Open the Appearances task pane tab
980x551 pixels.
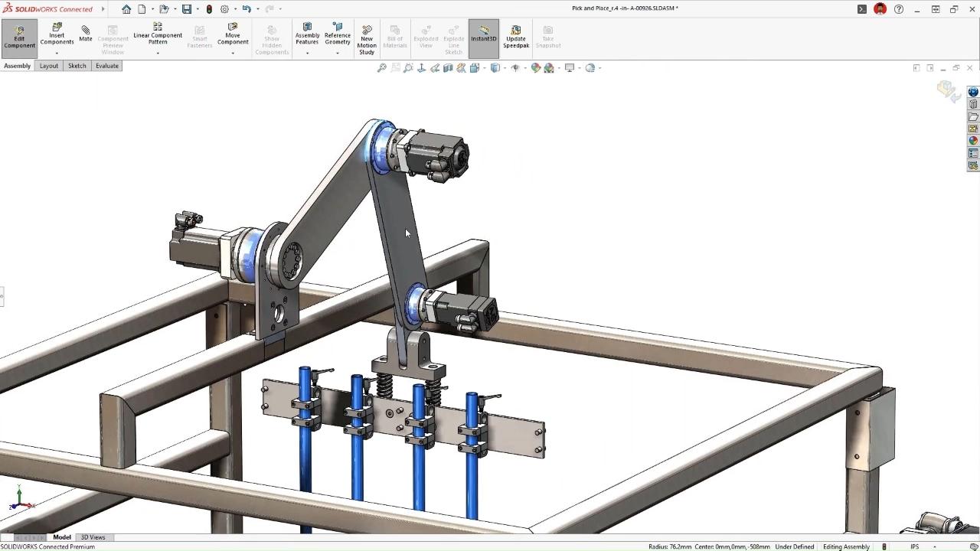[x=973, y=141]
